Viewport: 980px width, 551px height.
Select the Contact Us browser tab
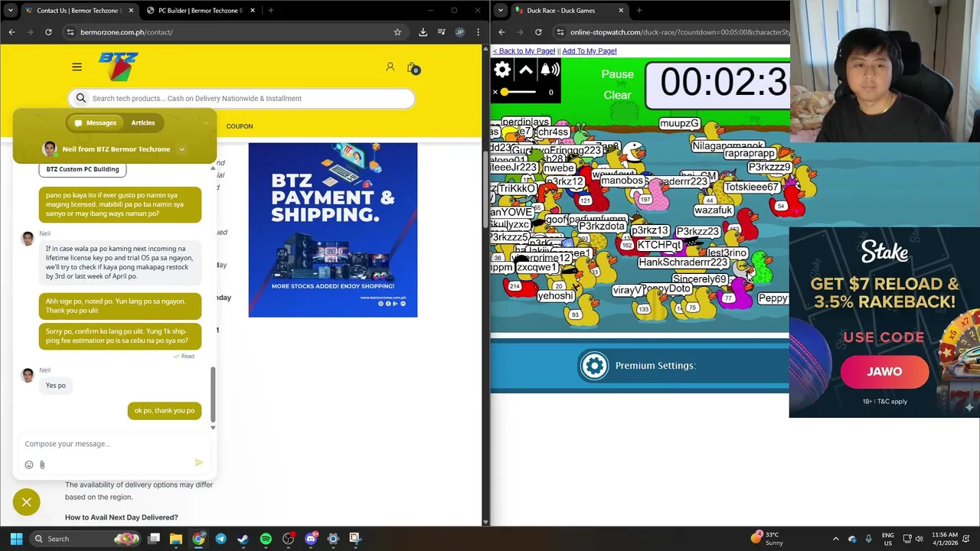pyautogui.click(x=78, y=11)
